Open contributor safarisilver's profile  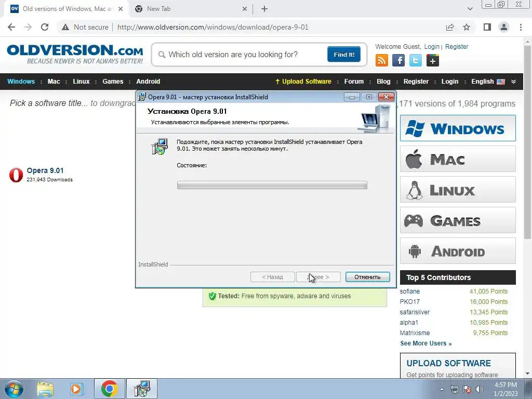pyautogui.click(x=415, y=312)
